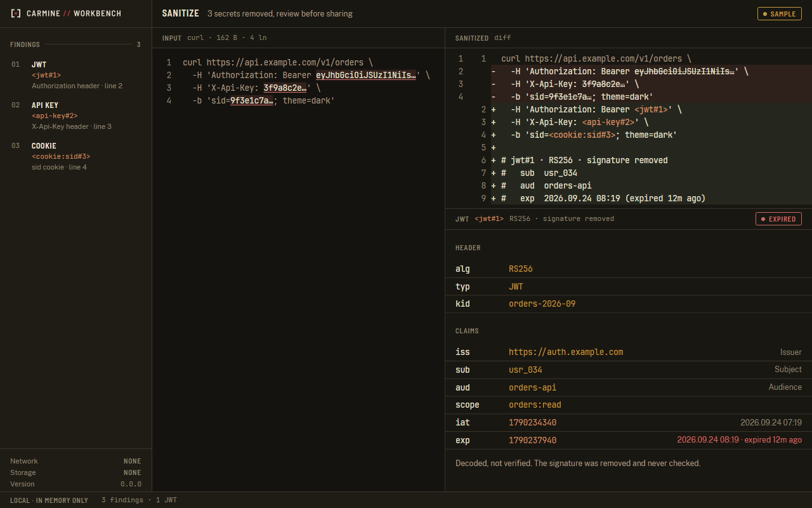The width and height of the screenshot is (812, 508).
Task: Click the first line of curl input
Action: 278,63
